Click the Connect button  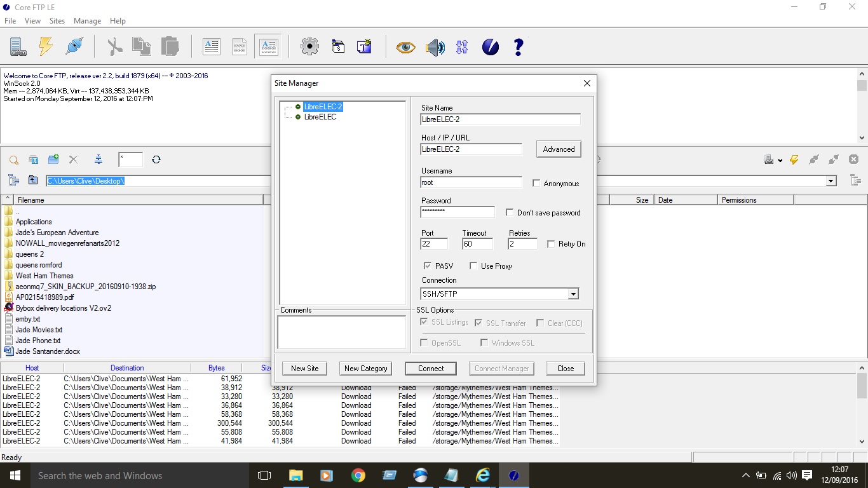click(431, 369)
